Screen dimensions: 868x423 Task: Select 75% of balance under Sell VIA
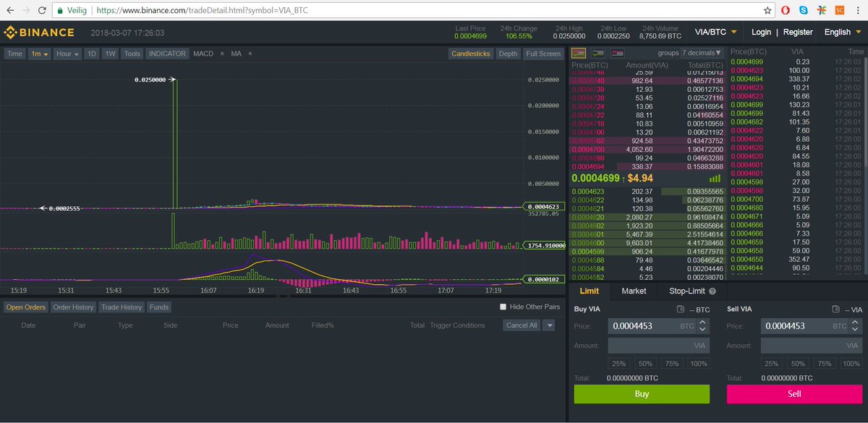pyautogui.click(x=825, y=364)
